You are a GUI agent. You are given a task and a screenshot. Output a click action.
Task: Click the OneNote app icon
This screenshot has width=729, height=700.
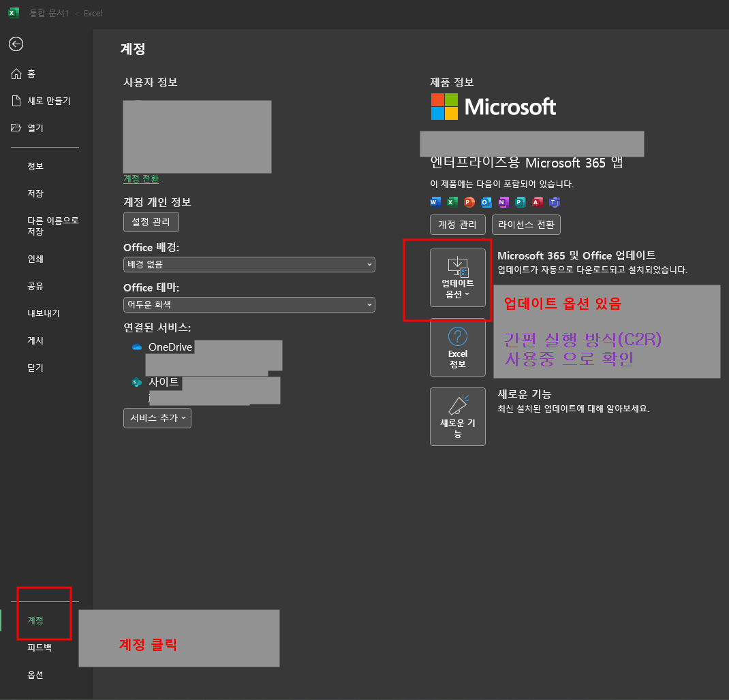click(x=503, y=202)
